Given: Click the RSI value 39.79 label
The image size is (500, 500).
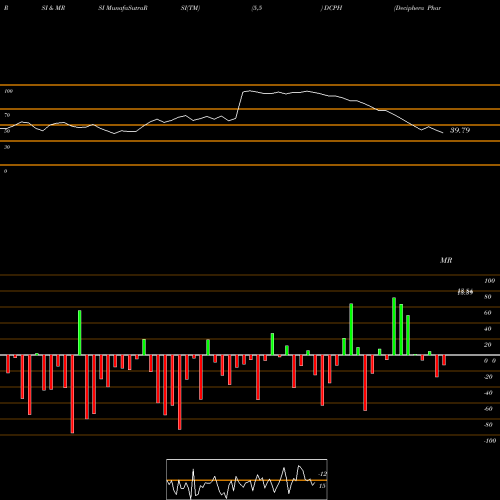Looking at the screenshot, I should click(460, 130).
